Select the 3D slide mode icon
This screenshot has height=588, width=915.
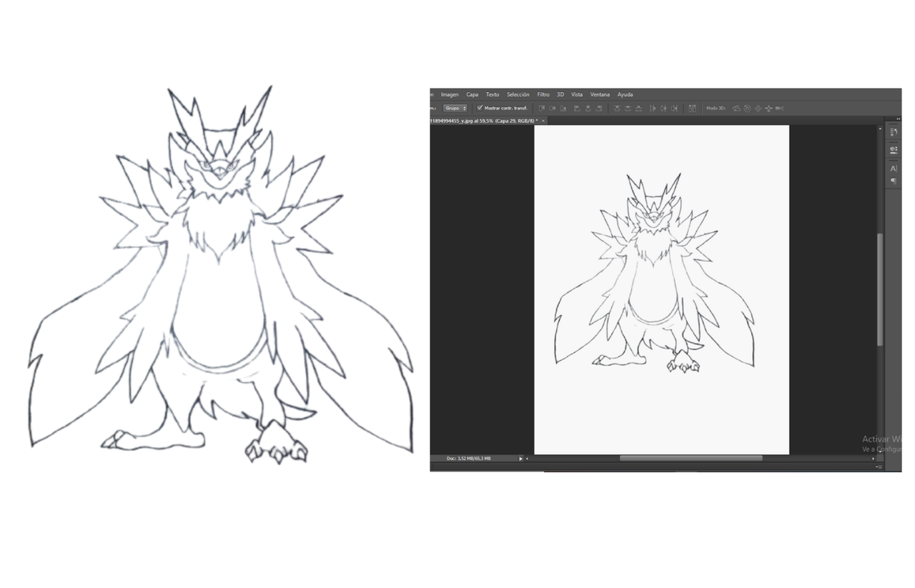point(768,108)
